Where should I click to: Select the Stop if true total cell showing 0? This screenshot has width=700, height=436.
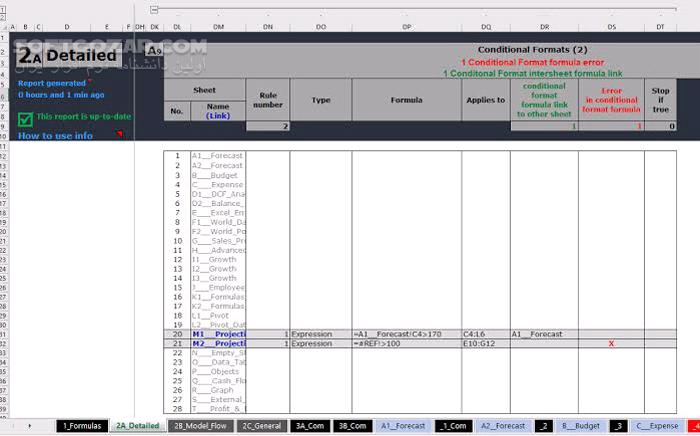click(660, 126)
